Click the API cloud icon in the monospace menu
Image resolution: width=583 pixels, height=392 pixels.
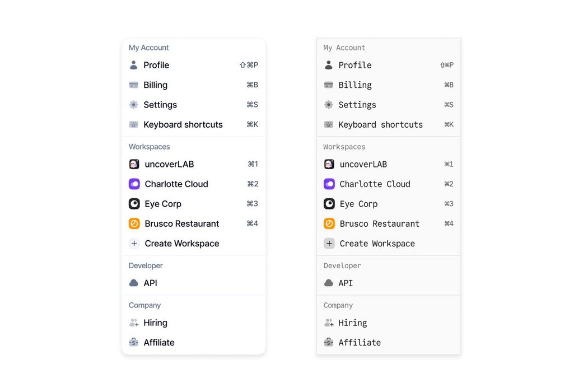pos(329,283)
